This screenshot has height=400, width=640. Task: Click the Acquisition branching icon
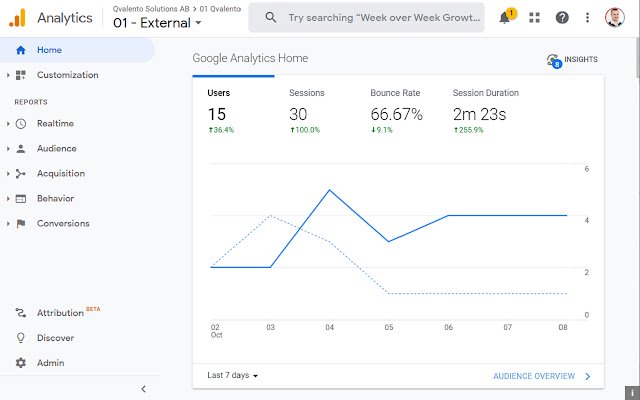point(20,173)
